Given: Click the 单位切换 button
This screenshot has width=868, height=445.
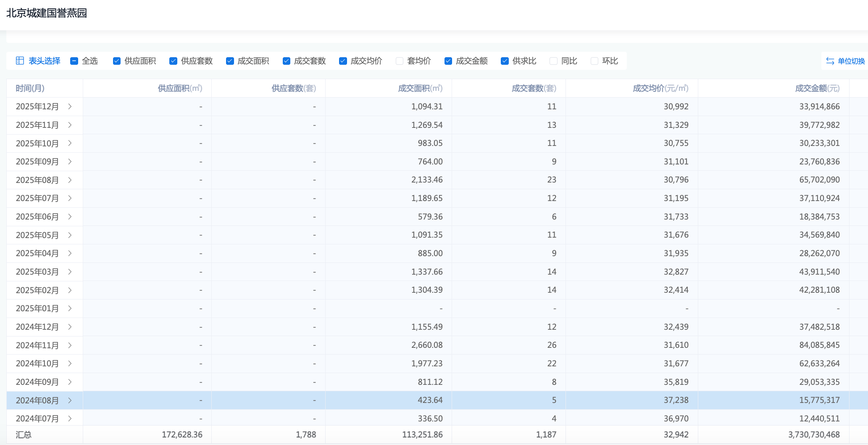Looking at the screenshot, I should [x=851, y=61].
